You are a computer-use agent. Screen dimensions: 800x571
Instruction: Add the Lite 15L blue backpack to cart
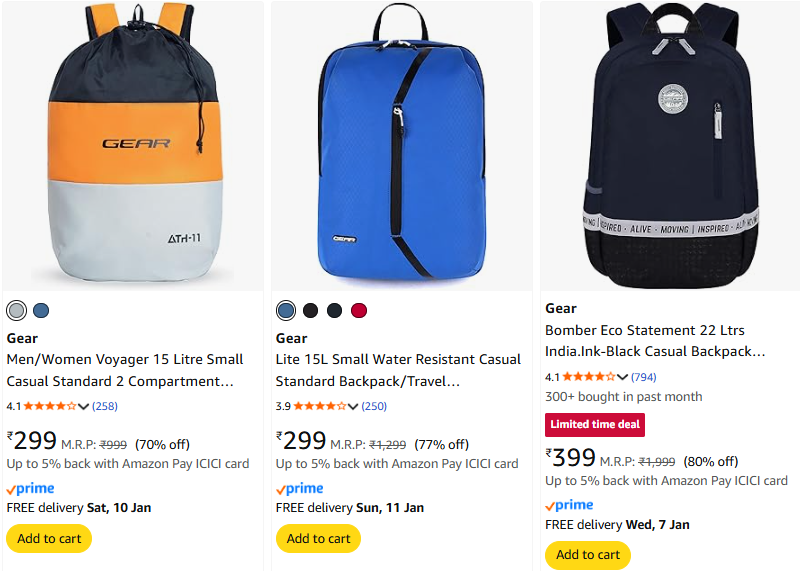318,538
